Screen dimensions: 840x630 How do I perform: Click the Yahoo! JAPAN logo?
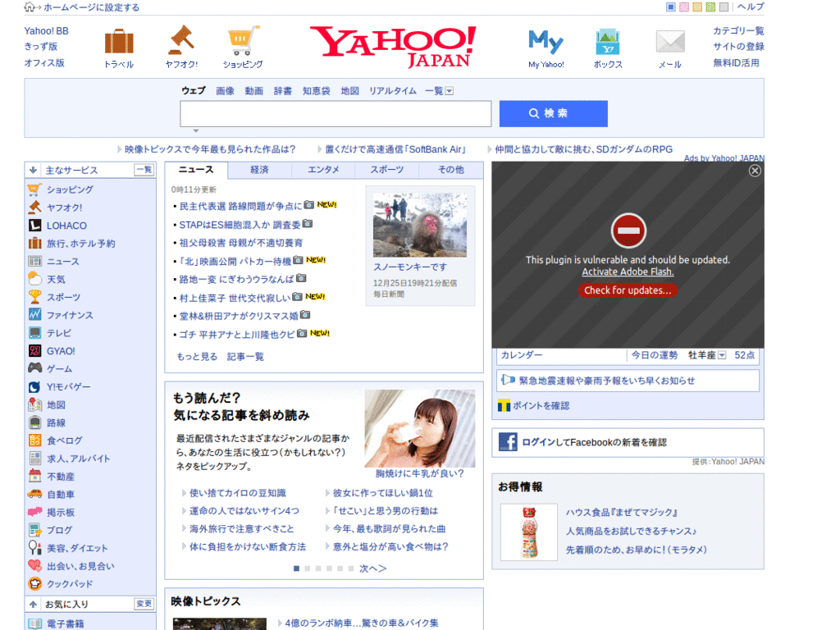tap(393, 47)
